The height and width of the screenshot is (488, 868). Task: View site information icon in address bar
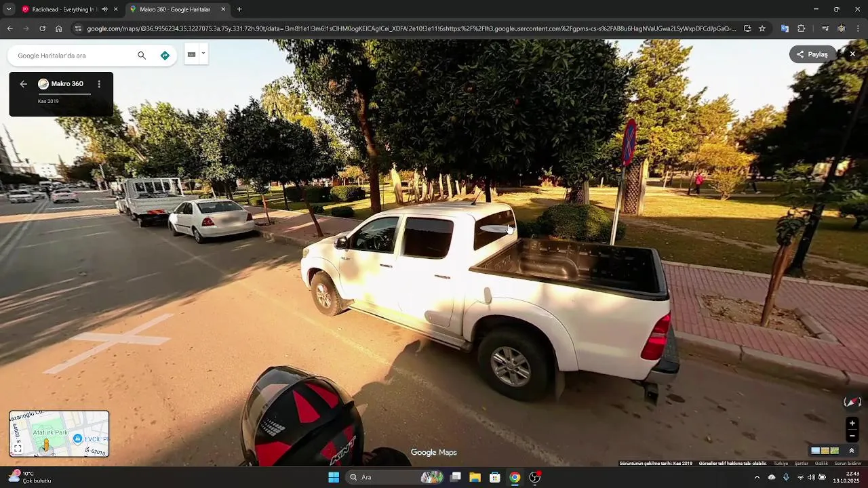point(79,28)
